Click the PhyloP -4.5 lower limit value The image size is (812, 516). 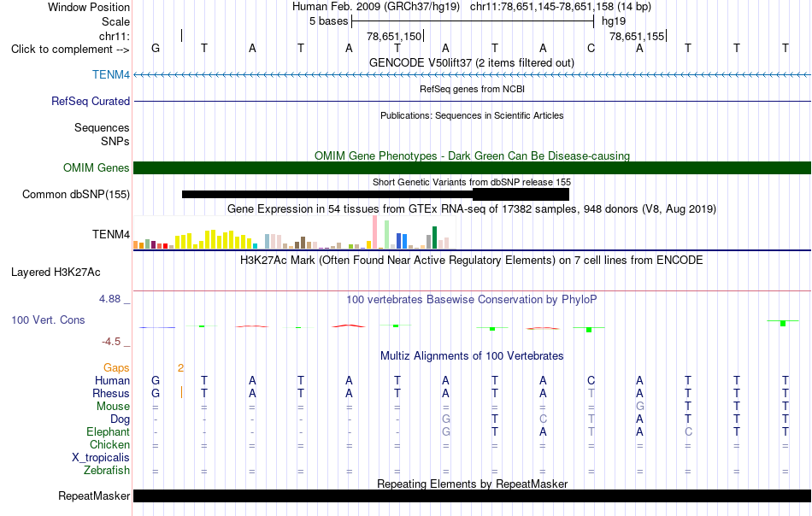point(111,342)
